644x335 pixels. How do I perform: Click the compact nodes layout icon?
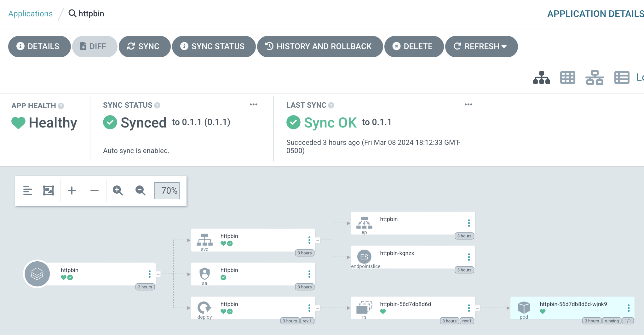click(x=28, y=190)
